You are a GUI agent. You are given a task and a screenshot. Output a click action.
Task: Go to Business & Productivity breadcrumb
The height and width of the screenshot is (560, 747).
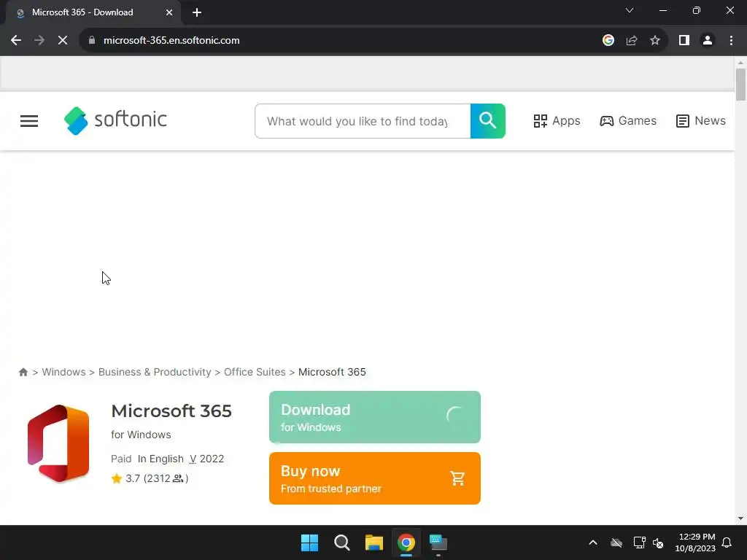[155, 372]
